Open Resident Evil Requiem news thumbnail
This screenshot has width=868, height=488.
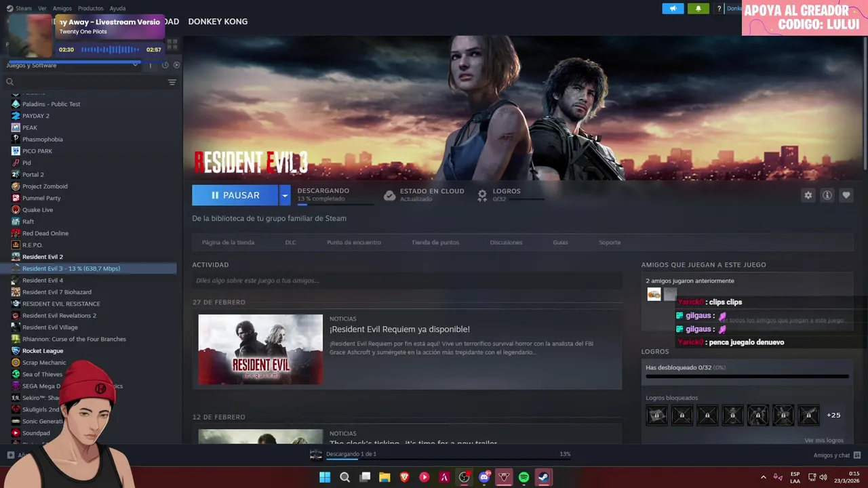pos(260,349)
